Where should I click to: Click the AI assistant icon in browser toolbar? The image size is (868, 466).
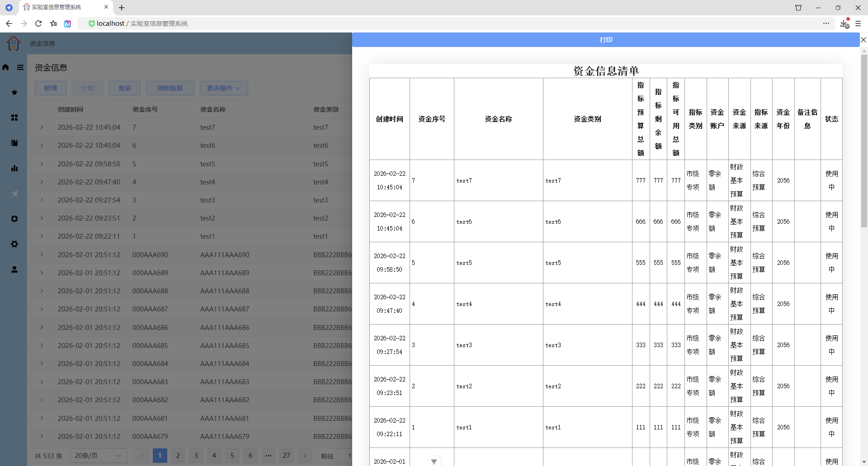coord(67,24)
